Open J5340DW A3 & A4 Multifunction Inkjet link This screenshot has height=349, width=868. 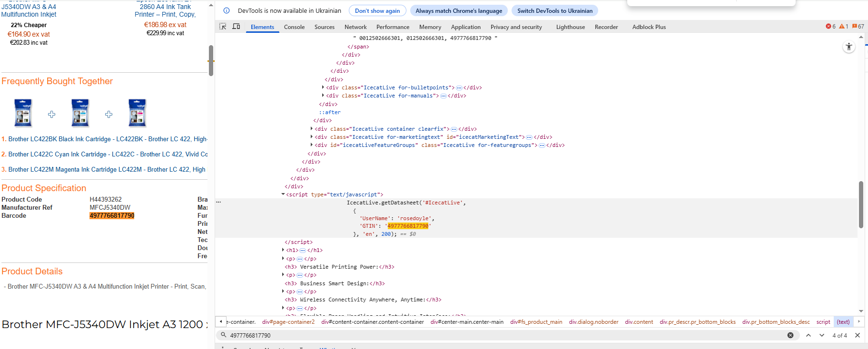29,10
